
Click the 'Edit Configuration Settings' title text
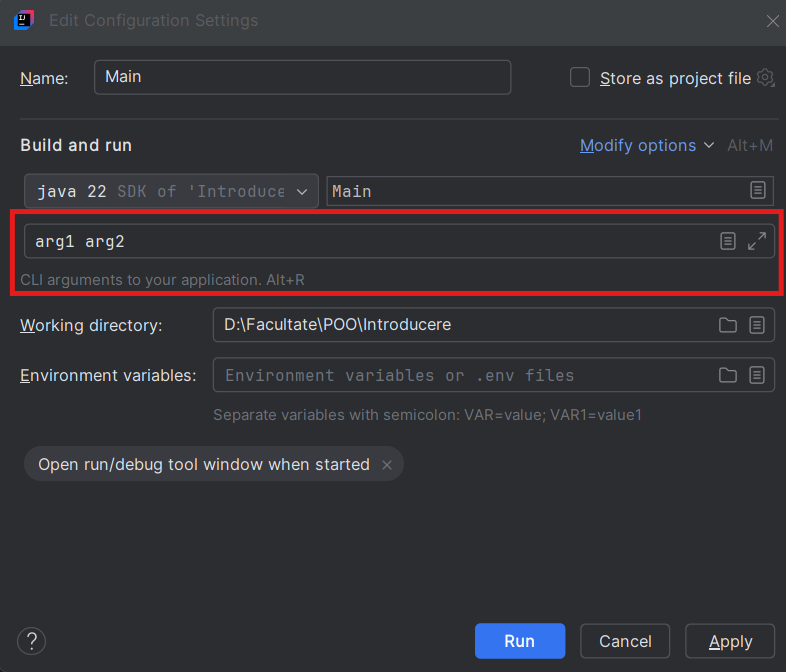tap(153, 21)
